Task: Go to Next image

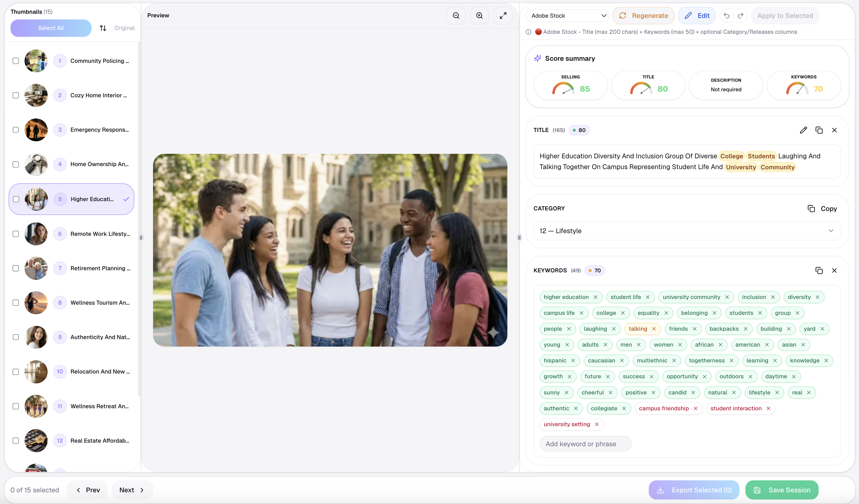Action: point(132,490)
